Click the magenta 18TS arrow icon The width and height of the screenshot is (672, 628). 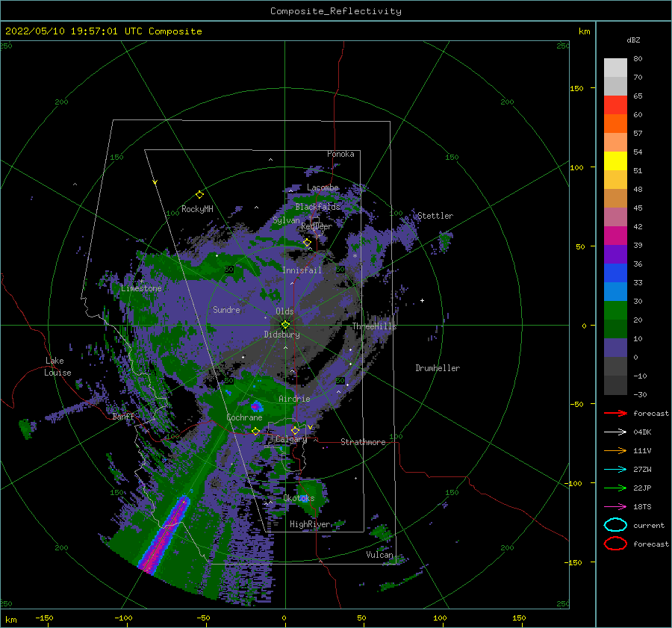coord(615,507)
